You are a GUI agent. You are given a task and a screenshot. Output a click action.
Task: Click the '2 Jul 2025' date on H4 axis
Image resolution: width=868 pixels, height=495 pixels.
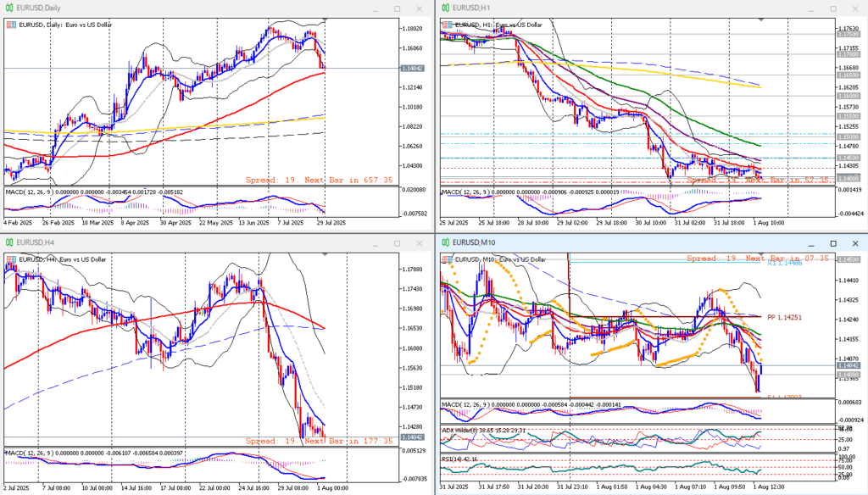(x=18, y=488)
